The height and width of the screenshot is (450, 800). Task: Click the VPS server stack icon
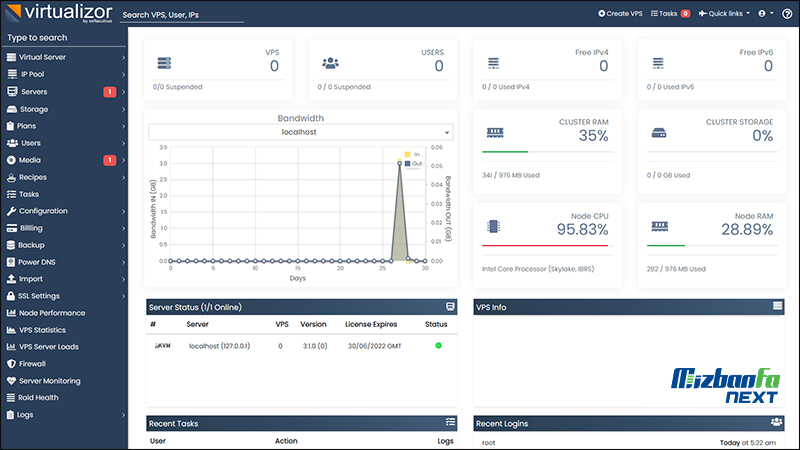click(165, 64)
